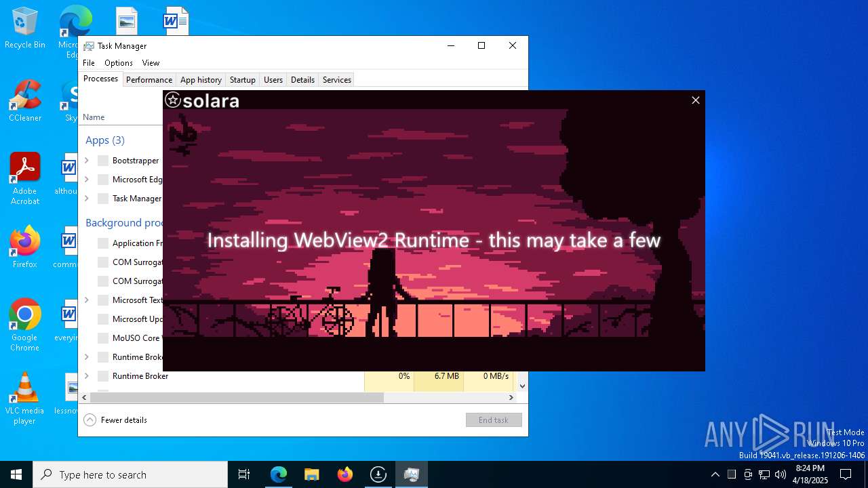Open File Explorer from the taskbar
Viewport: 868px width, 488px height.
(x=311, y=474)
